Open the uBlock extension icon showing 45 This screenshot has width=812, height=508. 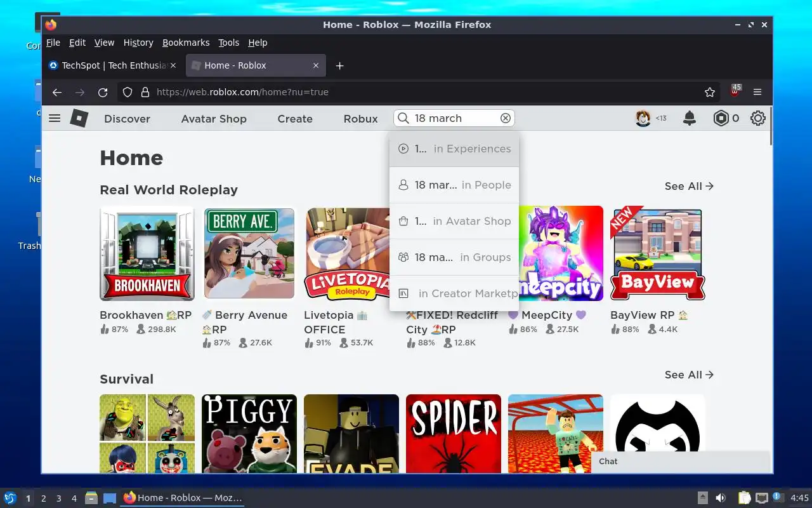point(735,91)
